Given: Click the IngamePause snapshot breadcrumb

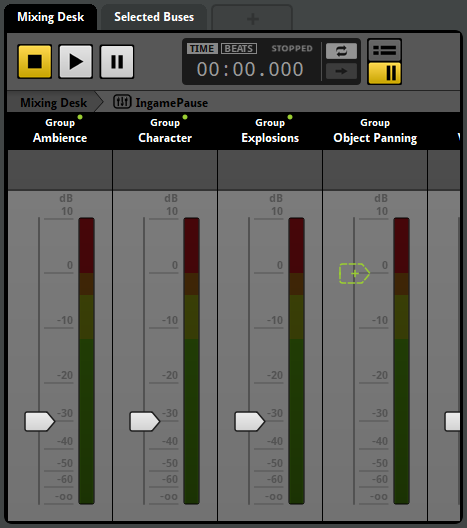Looking at the screenshot, I should (x=171, y=103).
